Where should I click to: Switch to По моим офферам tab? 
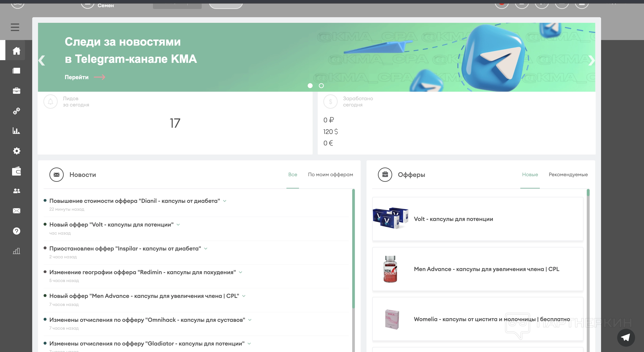pos(330,174)
